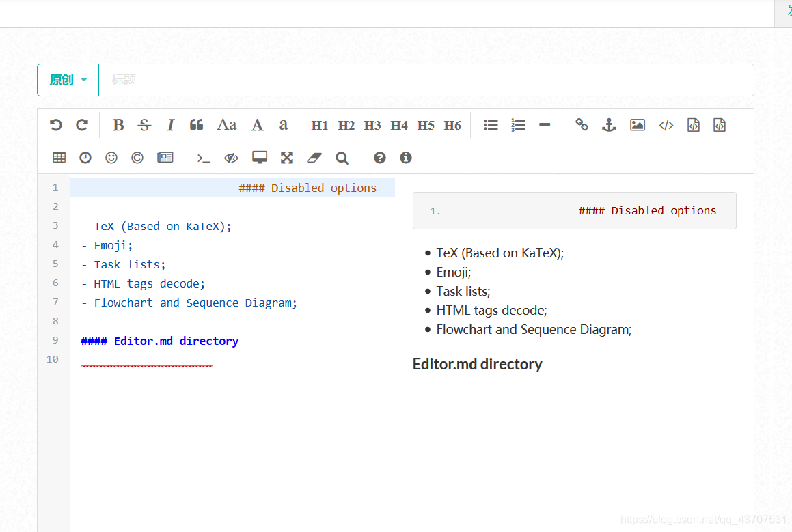The image size is (792, 532).
Task: Click preview bullet 'TeX (Based on KaTeX);'
Action: click(500, 253)
